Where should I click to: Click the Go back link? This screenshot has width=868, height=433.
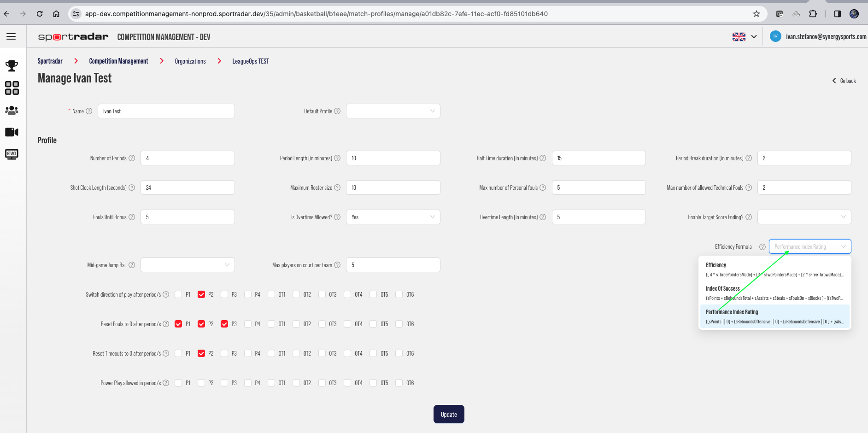pos(844,81)
